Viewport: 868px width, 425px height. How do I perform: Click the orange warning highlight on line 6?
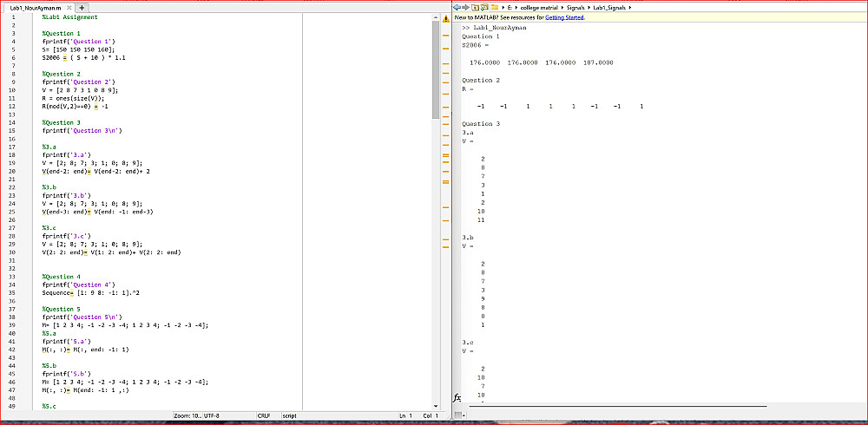64,57
